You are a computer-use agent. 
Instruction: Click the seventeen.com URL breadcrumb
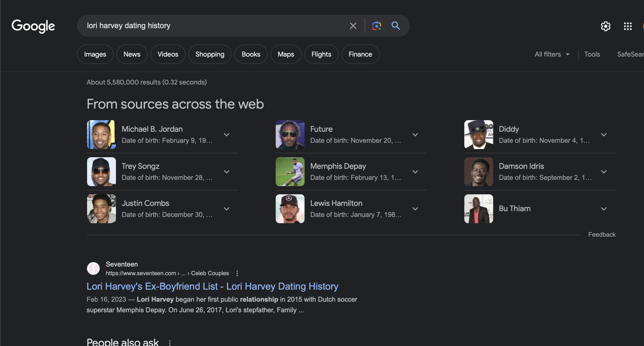point(167,273)
